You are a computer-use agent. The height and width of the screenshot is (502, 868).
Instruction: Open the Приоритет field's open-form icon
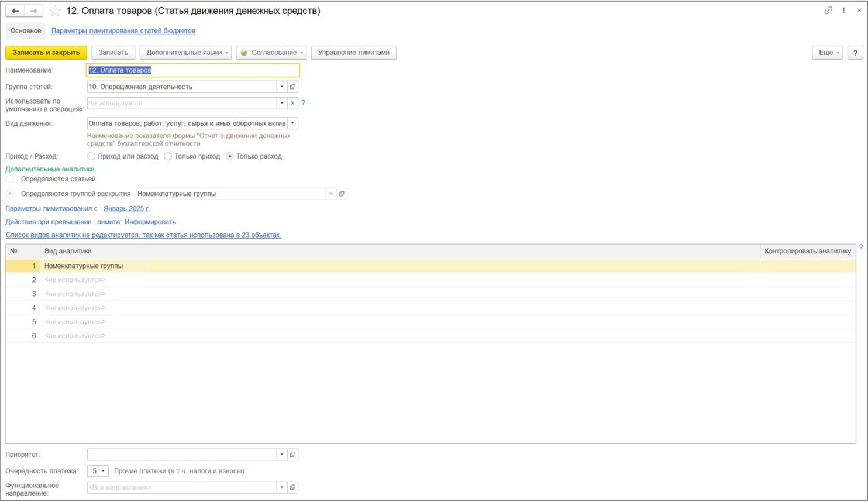293,455
